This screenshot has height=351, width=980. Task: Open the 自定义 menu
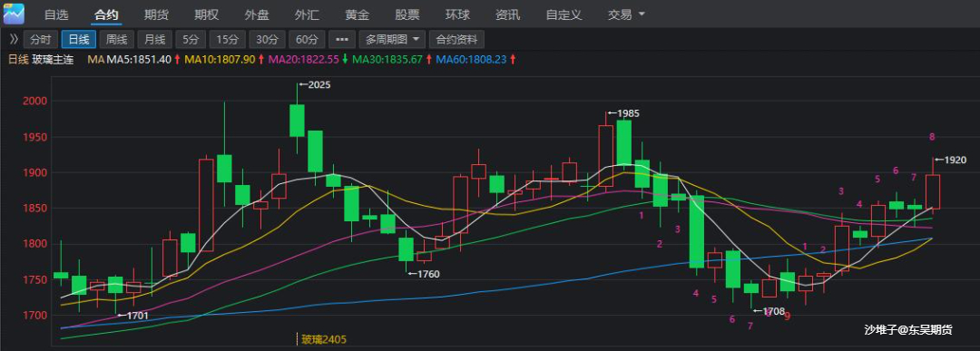[x=563, y=15]
